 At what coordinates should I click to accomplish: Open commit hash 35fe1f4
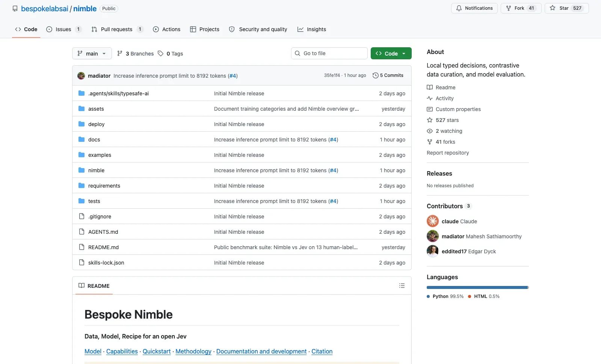click(x=332, y=75)
